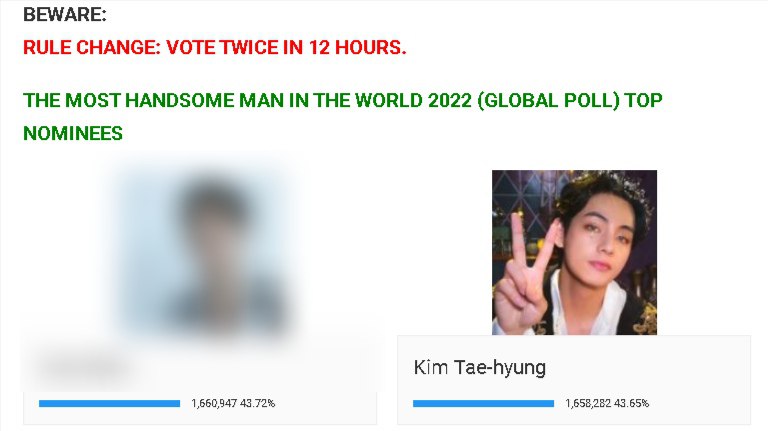Click the green Most Handsome Man poll title

coord(343,117)
